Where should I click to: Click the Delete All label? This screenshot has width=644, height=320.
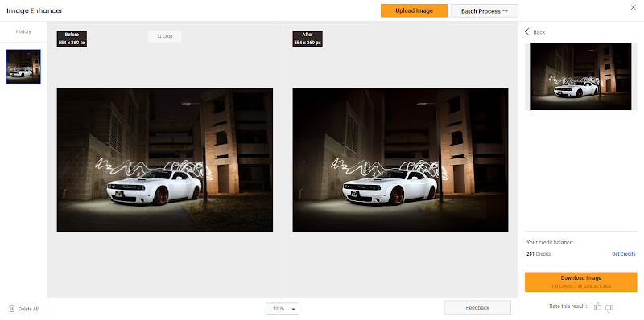pos(29,309)
